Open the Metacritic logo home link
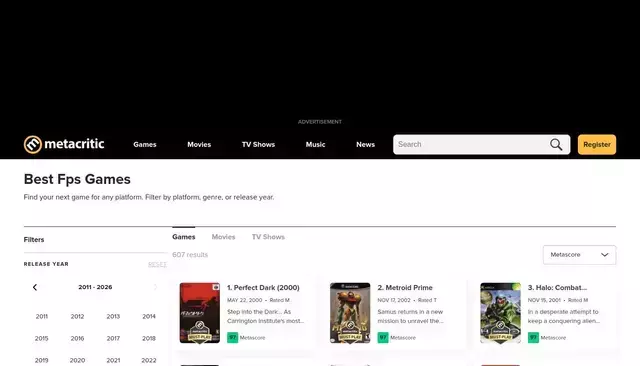Image resolution: width=640 pixels, height=366 pixels. click(x=64, y=144)
